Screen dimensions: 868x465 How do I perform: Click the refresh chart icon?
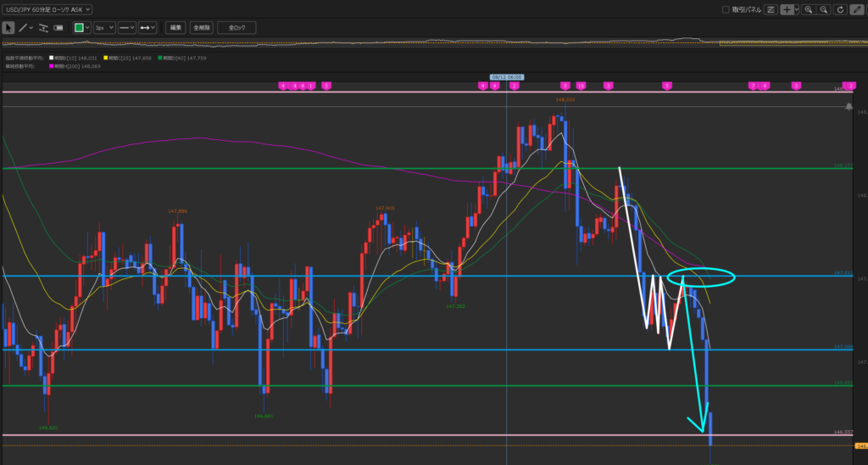coord(840,9)
